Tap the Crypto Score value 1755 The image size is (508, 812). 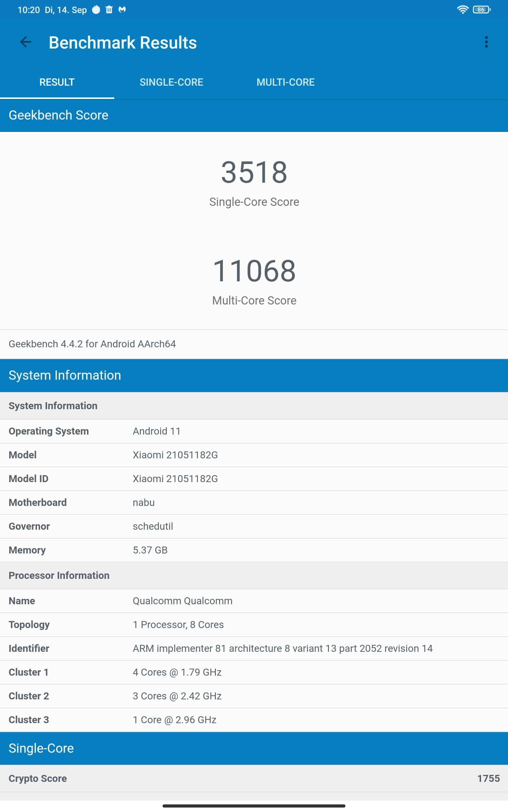click(x=488, y=779)
